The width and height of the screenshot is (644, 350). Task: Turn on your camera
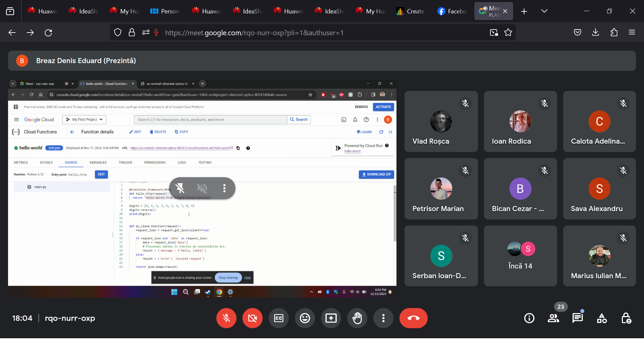[253, 318]
